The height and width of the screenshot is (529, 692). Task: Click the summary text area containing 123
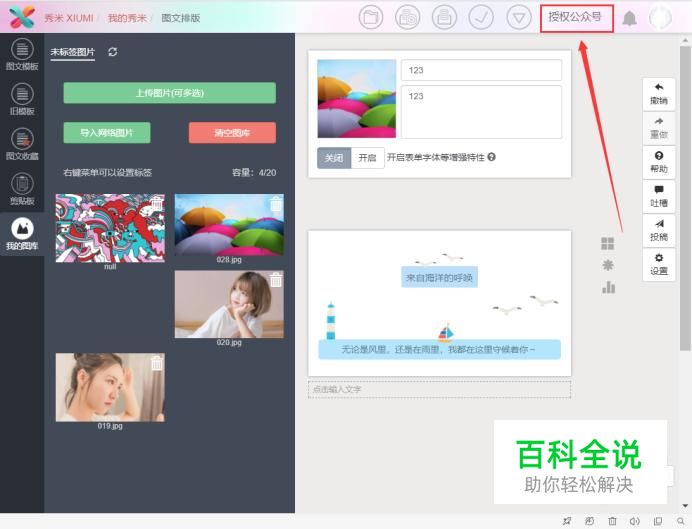(x=481, y=112)
